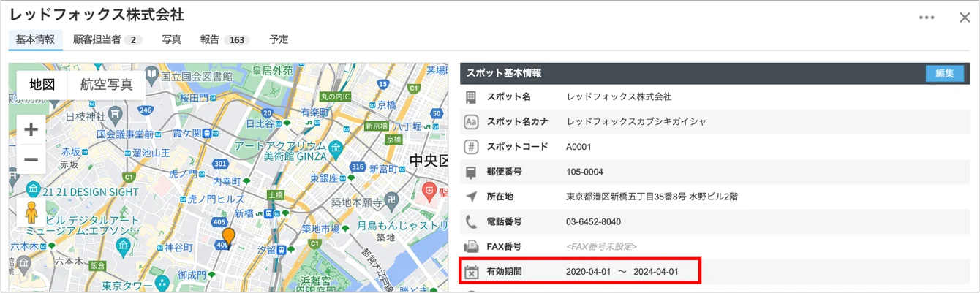Click the 日枝神社 shrine marker on map
980x293 pixels.
tap(116, 115)
